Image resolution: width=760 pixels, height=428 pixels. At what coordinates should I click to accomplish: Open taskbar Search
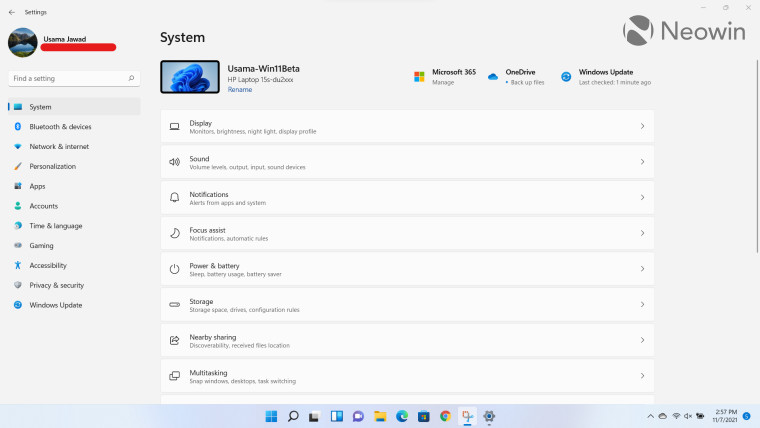coord(293,416)
